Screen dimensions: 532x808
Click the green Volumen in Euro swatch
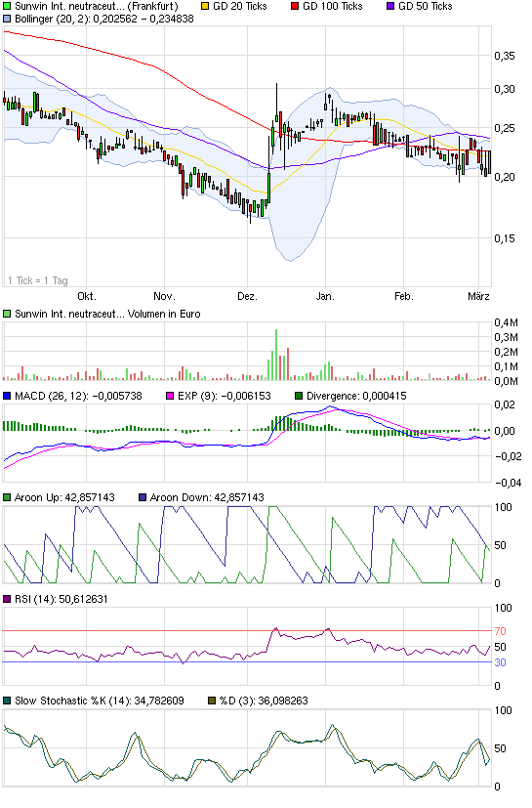click(x=7, y=314)
